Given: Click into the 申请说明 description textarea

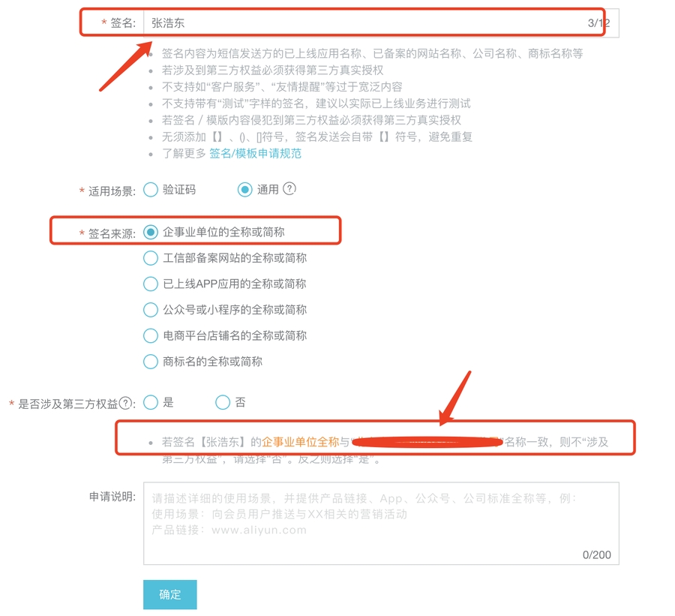Looking at the screenshot, I should tap(381, 524).
